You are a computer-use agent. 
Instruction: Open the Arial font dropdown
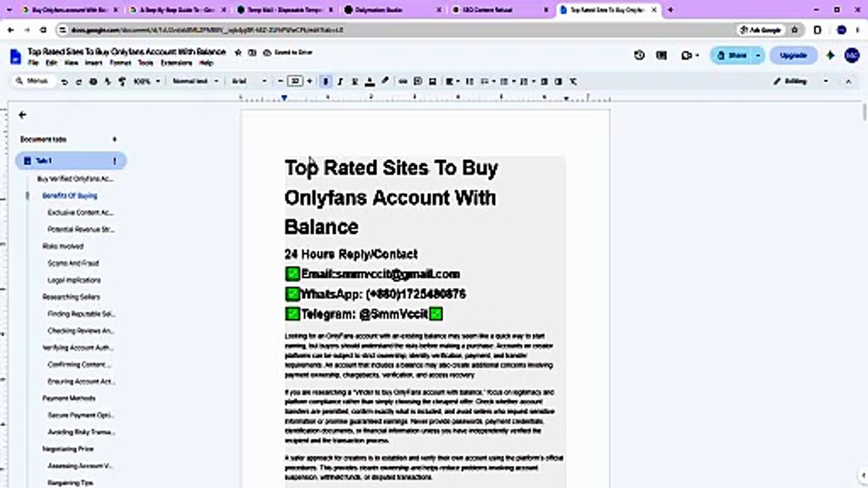coord(250,81)
